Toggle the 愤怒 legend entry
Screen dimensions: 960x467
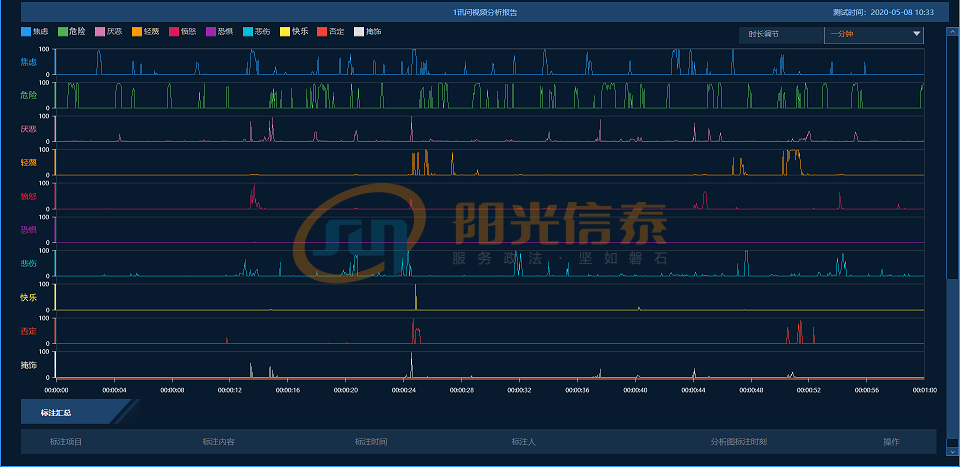pos(184,31)
